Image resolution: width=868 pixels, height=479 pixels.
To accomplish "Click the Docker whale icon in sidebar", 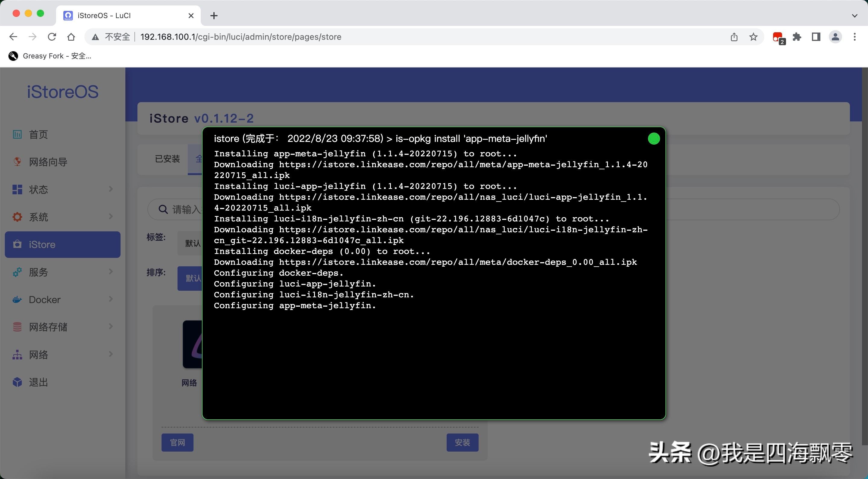I will click(x=17, y=299).
